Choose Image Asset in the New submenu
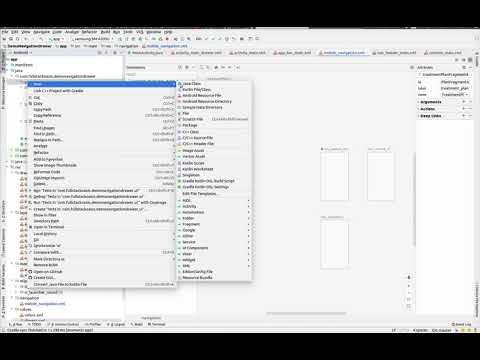 tap(214, 151)
